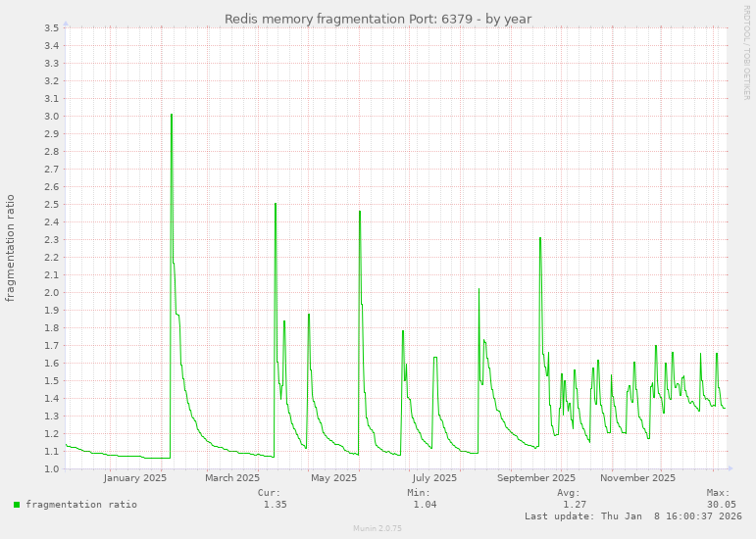Click the 'September 2025' x-axis label
Screen dimensions: 756x539
pos(536,478)
